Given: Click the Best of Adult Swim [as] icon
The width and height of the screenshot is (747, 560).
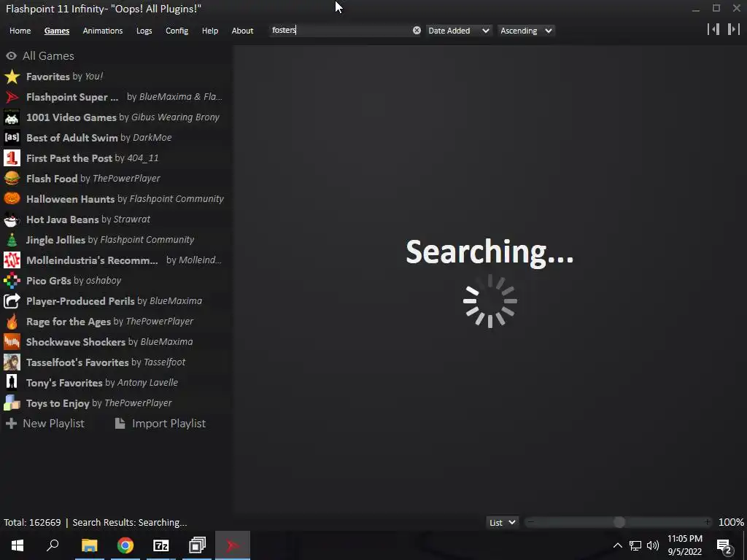Looking at the screenshot, I should click(x=12, y=138).
